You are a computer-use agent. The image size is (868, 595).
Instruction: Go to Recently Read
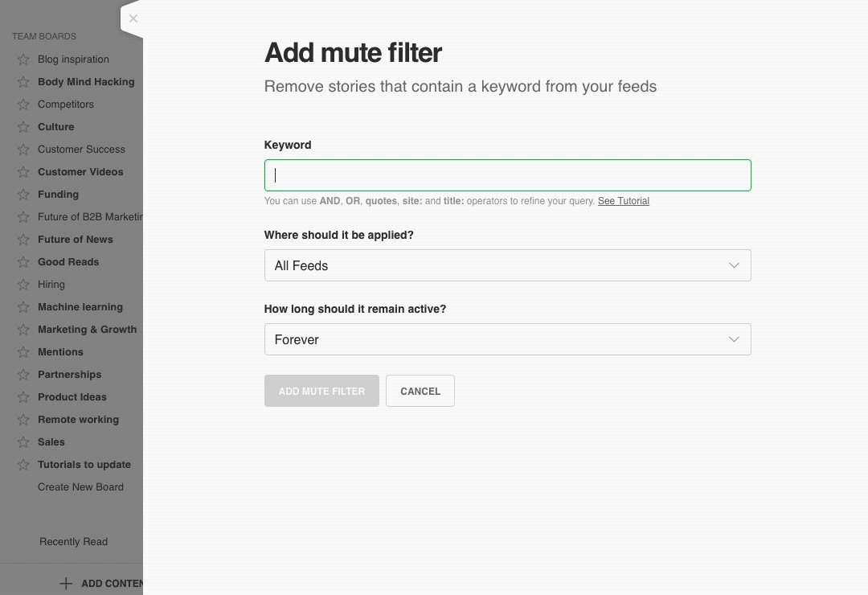coord(73,542)
